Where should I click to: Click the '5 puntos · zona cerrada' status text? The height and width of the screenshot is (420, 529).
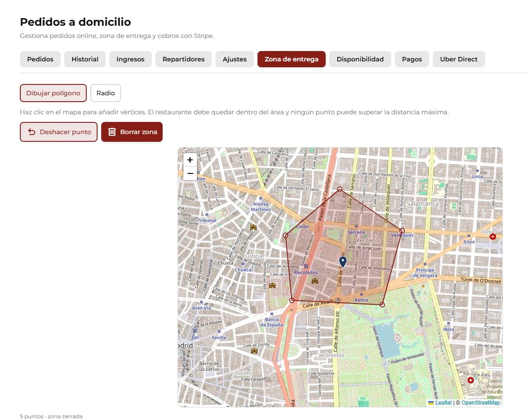(x=51, y=416)
